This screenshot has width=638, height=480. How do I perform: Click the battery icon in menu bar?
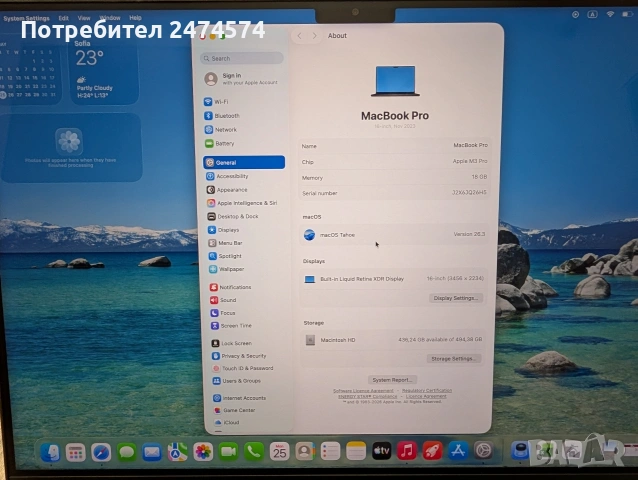(x=627, y=14)
